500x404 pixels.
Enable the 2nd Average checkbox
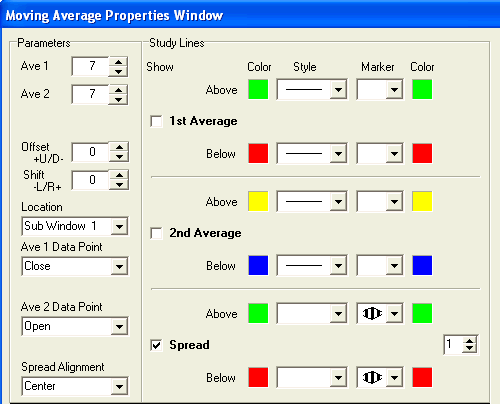pyautogui.click(x=156, y=233)
